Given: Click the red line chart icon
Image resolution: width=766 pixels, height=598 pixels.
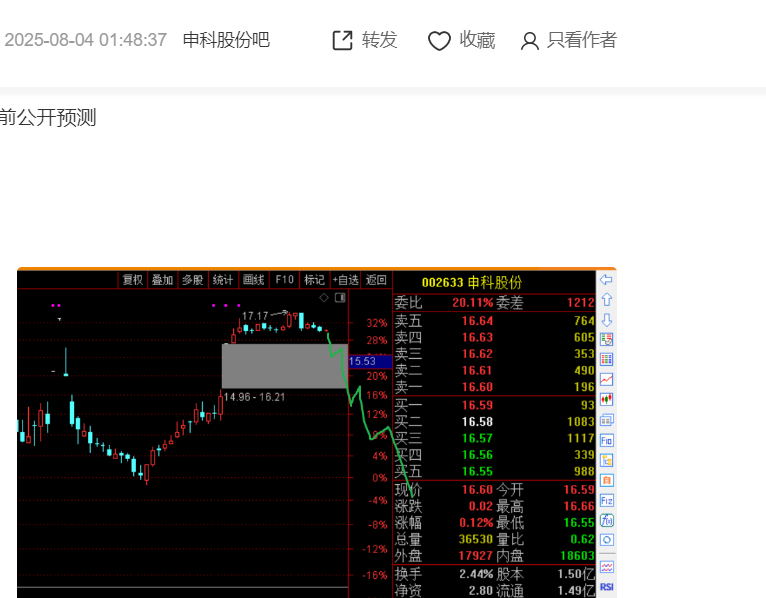Looking at the screenshot, I should [606, 380].
